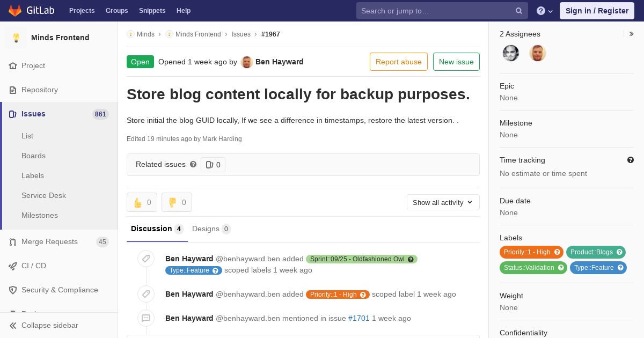Click the help icon on the Priority::1 - High sidebar label

pyautogui.click(x=557, y=252)
